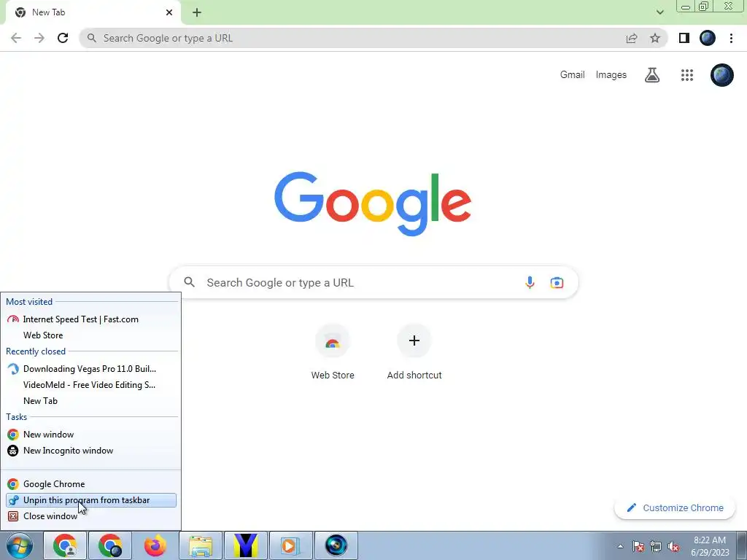Reopen VideoMeld - Free Video Editing entry
The height and width of the screenshot is (560, 747).
[x=91, y=385]
